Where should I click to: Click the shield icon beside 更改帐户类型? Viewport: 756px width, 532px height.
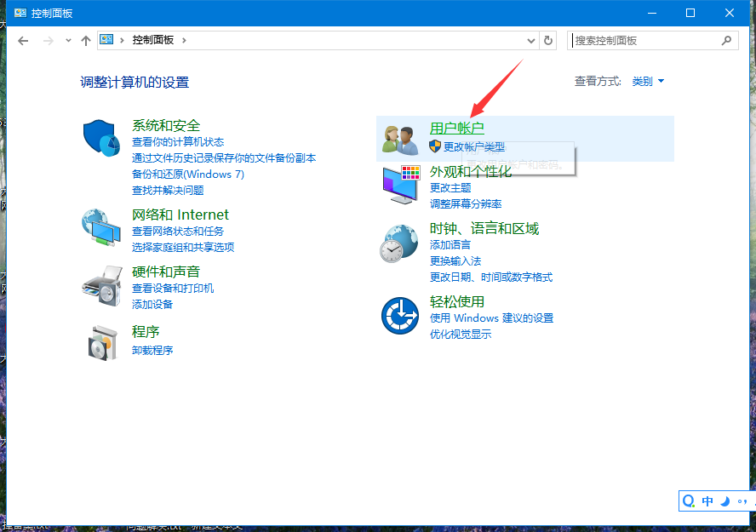tap(435, 146)
